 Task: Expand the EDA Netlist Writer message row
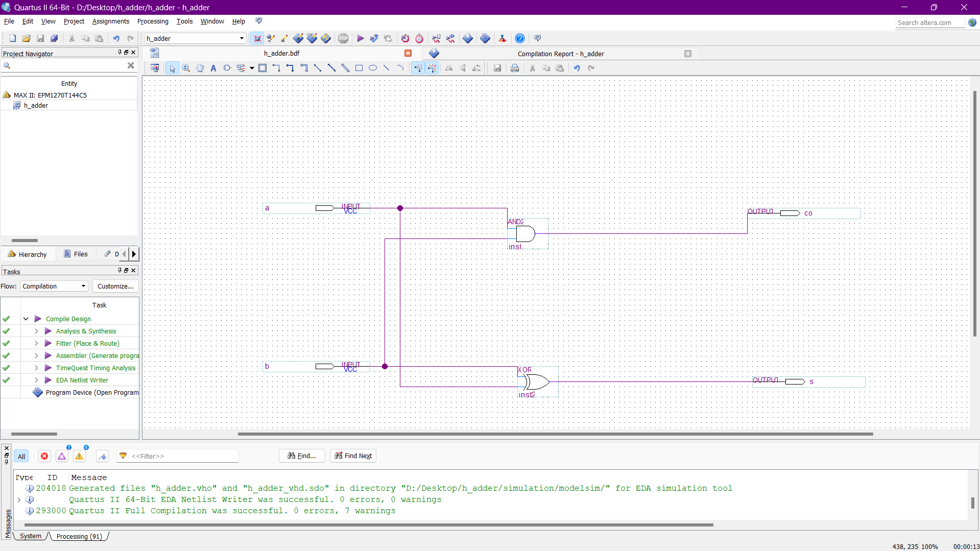[19, 499]
